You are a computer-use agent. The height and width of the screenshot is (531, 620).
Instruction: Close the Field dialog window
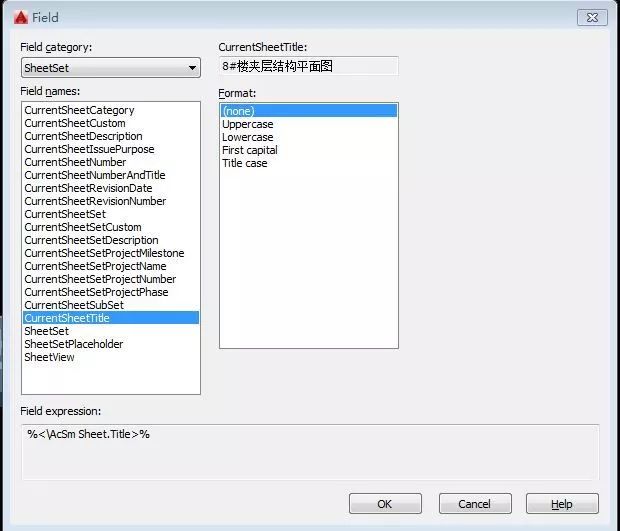[592, 17]
